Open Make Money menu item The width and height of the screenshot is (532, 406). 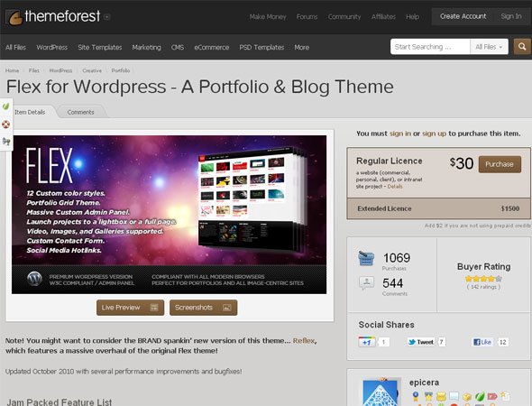click(268, 16)
